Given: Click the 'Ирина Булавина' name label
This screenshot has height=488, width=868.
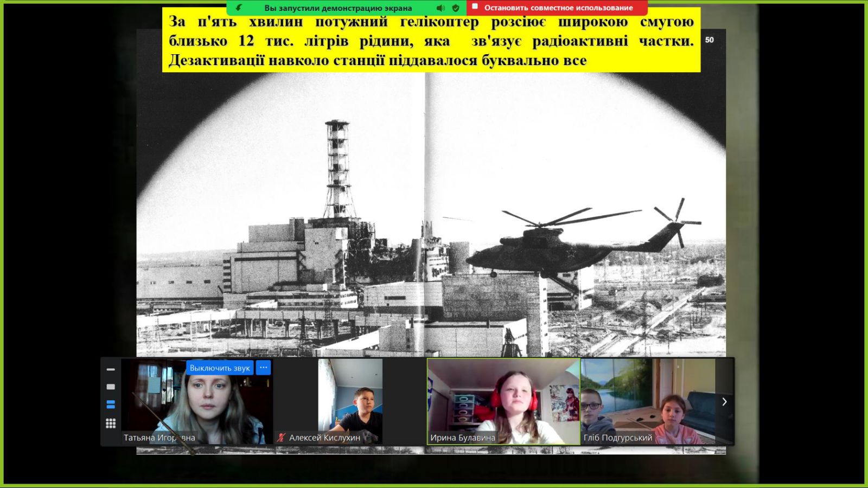Looking at the screenshot, I should 463,438.
